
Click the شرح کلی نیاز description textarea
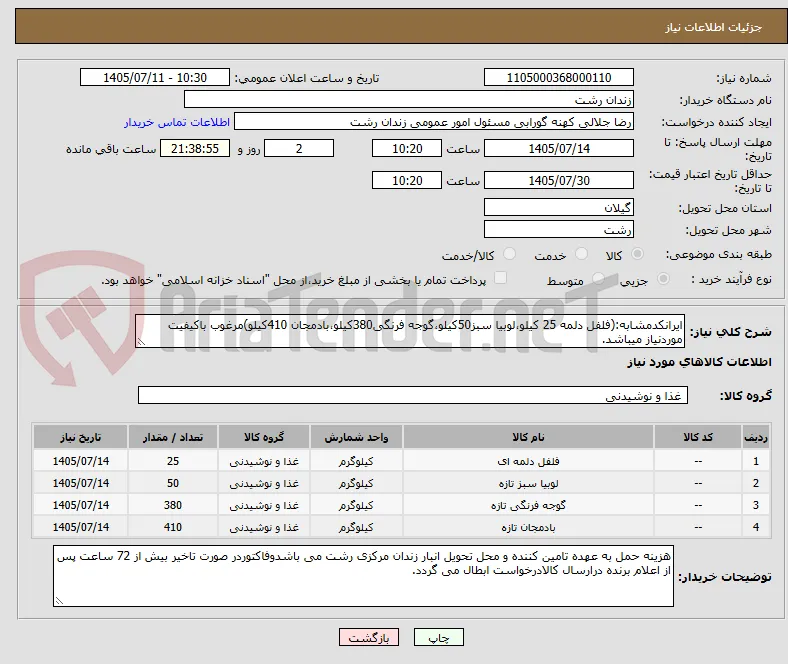[410, 331]
